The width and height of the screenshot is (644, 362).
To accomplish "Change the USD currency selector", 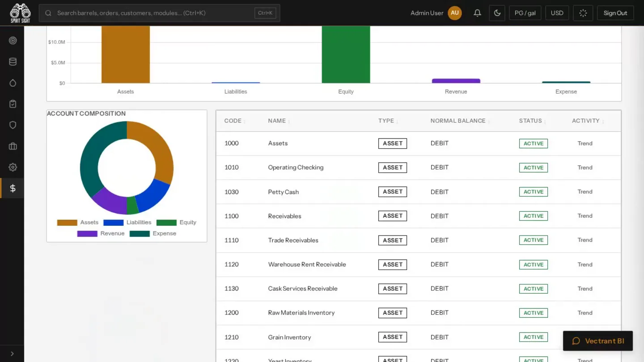I will point(557,13).
